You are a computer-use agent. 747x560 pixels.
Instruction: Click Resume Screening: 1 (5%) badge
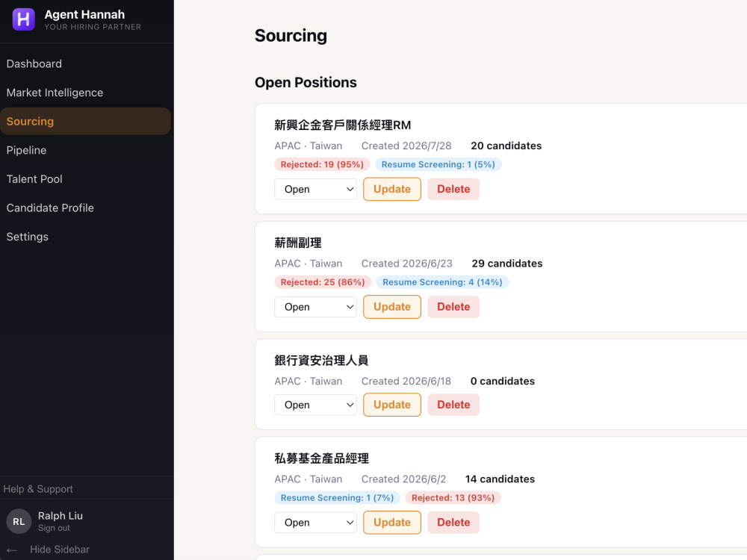pos(438,164)
